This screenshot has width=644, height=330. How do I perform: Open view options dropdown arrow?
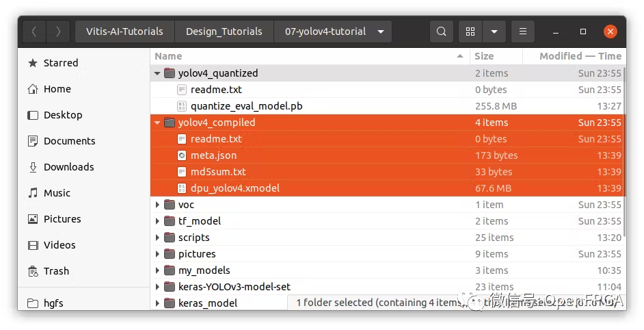(494, 31)
